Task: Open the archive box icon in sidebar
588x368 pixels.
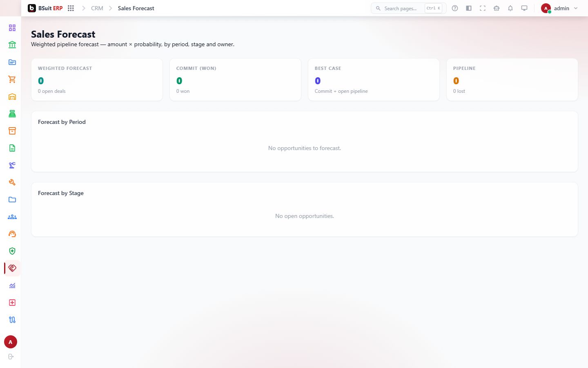Action: [x=12, y=131]
